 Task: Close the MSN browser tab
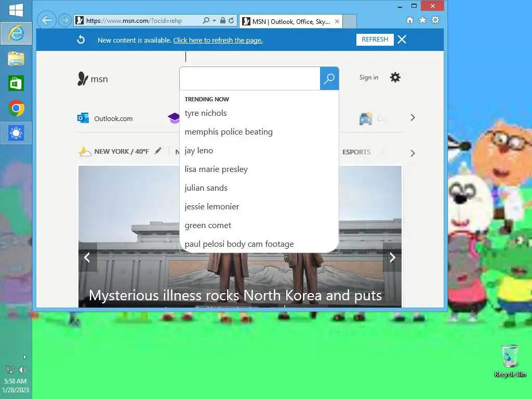pyautogui.click(x=337, y=21)
